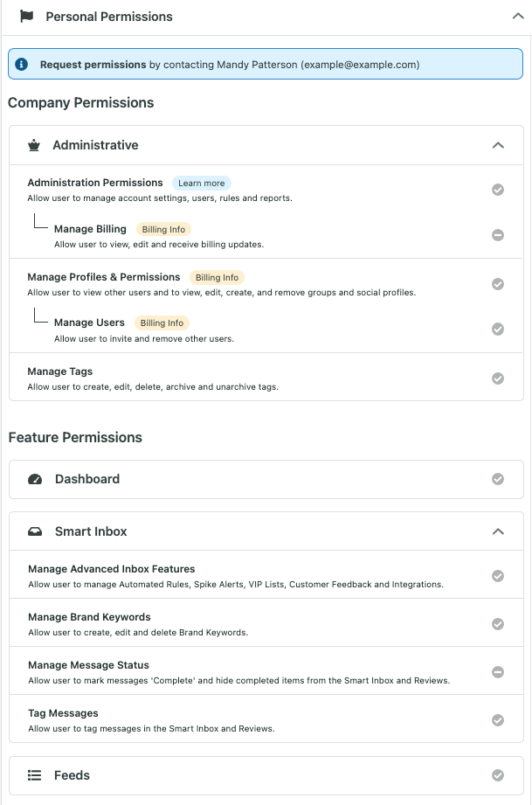Click the Feeds list icon
Viewport: 532px width, 805px height.
[34, 775]
